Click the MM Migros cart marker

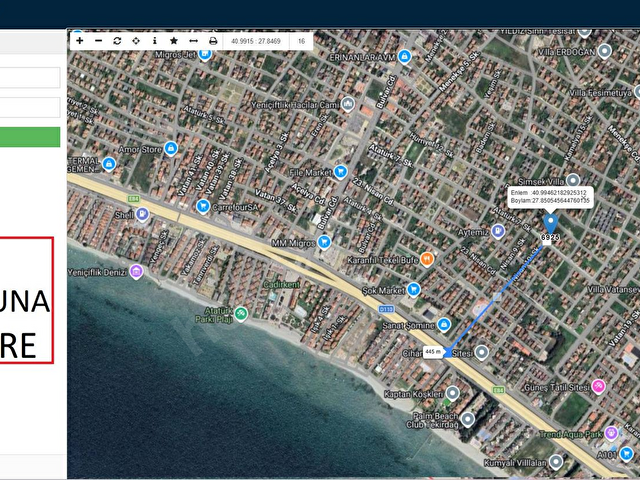(324, 242)
